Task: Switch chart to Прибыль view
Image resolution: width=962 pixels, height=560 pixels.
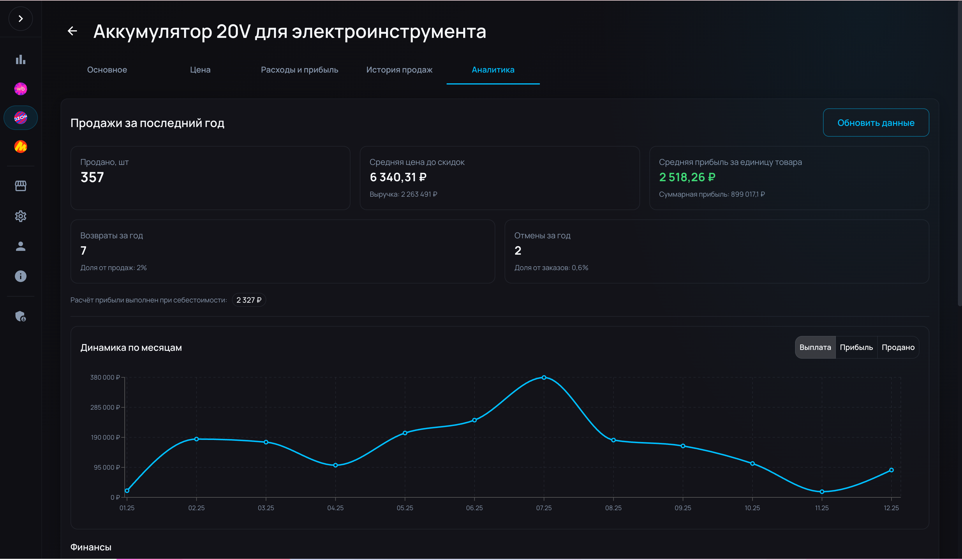Action: coord(856,347)
